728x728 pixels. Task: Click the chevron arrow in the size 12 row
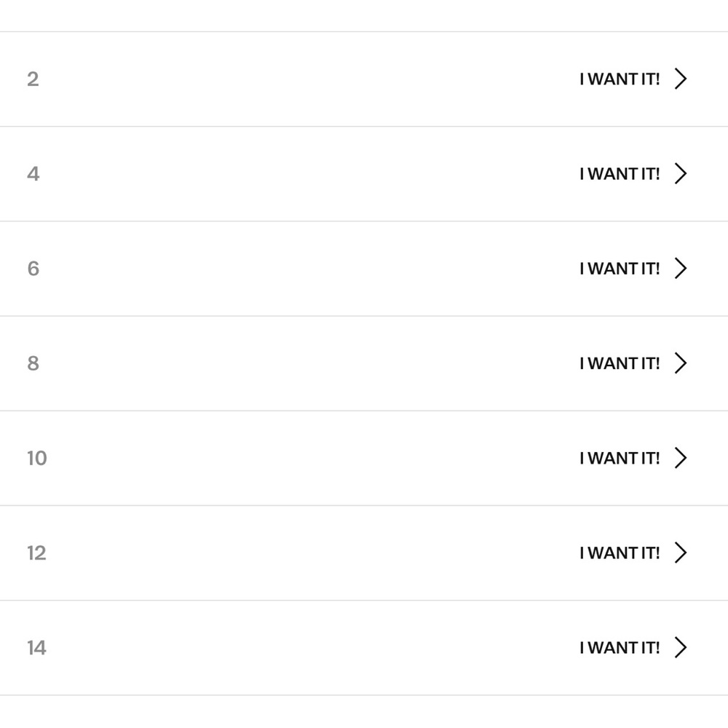(680, 553)
